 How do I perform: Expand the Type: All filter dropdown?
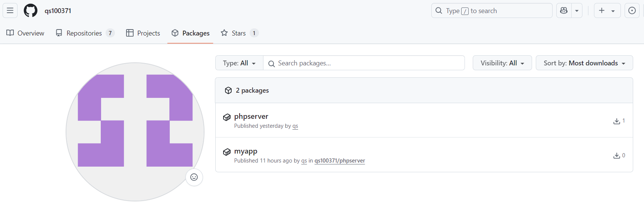(239, 63)
